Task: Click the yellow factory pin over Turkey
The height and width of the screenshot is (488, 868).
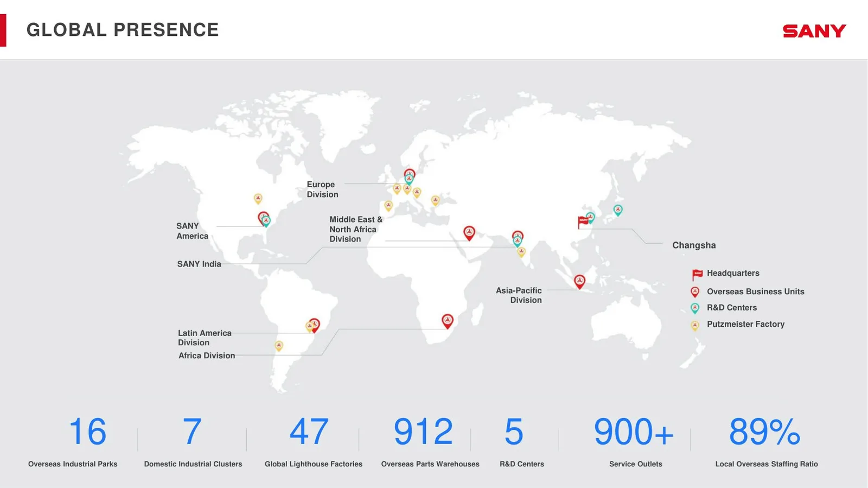Action: point(436,201)
